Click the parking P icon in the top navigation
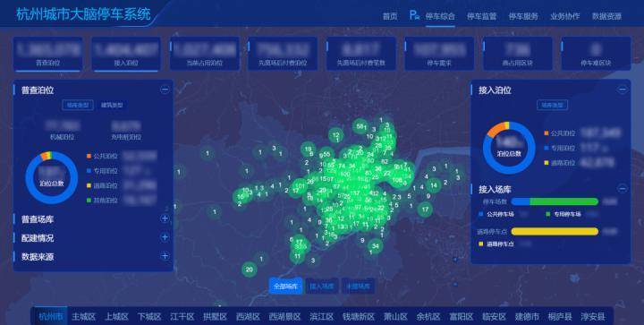 coord(414,15)
